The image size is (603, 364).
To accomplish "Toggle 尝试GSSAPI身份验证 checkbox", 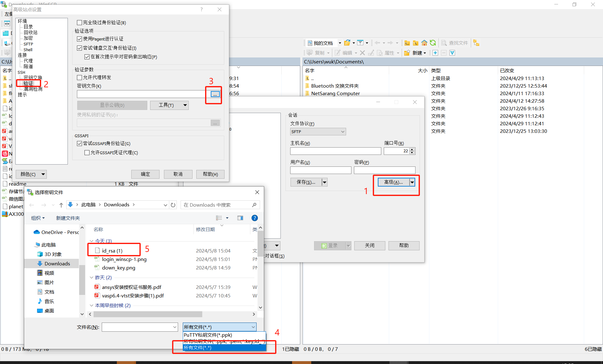I will 79,144.
